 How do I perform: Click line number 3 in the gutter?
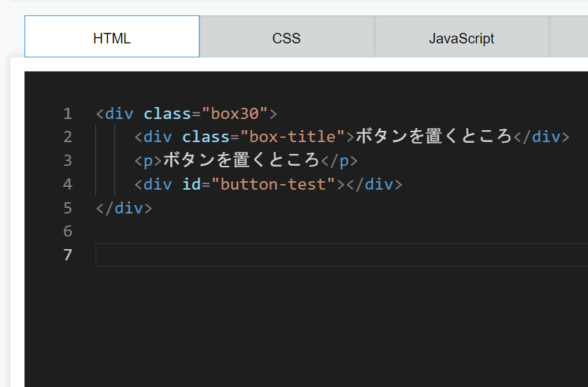tap(67, 160)
